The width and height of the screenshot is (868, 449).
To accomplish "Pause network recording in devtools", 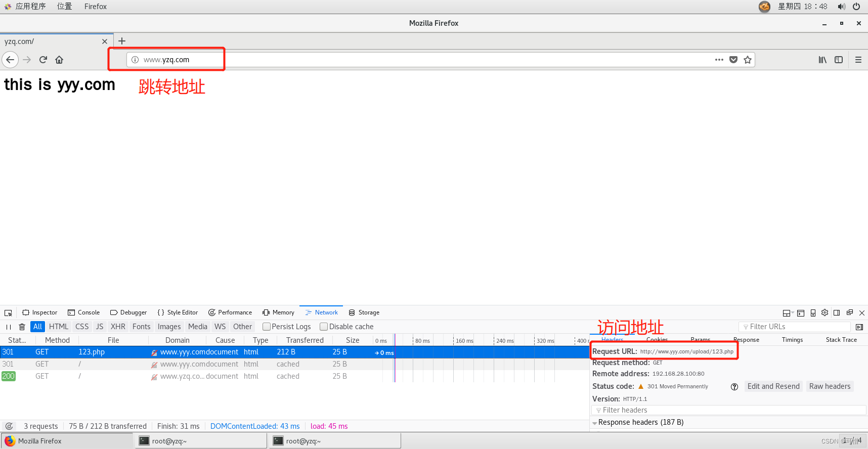I will (x=9, y=327).
